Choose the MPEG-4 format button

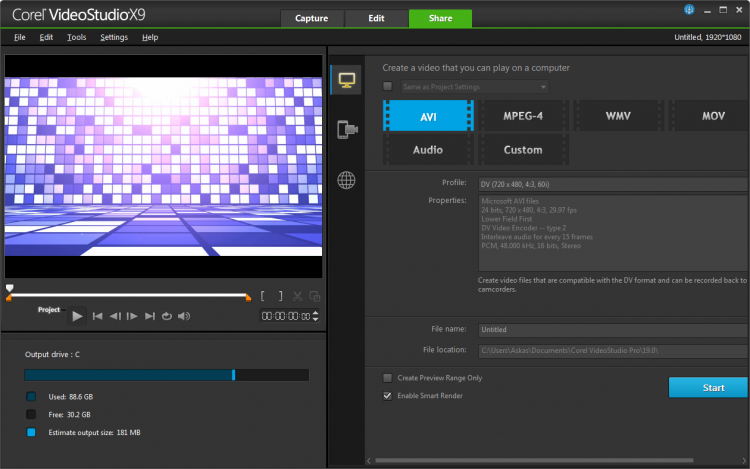pyautogui.click(x=522, y=116)
